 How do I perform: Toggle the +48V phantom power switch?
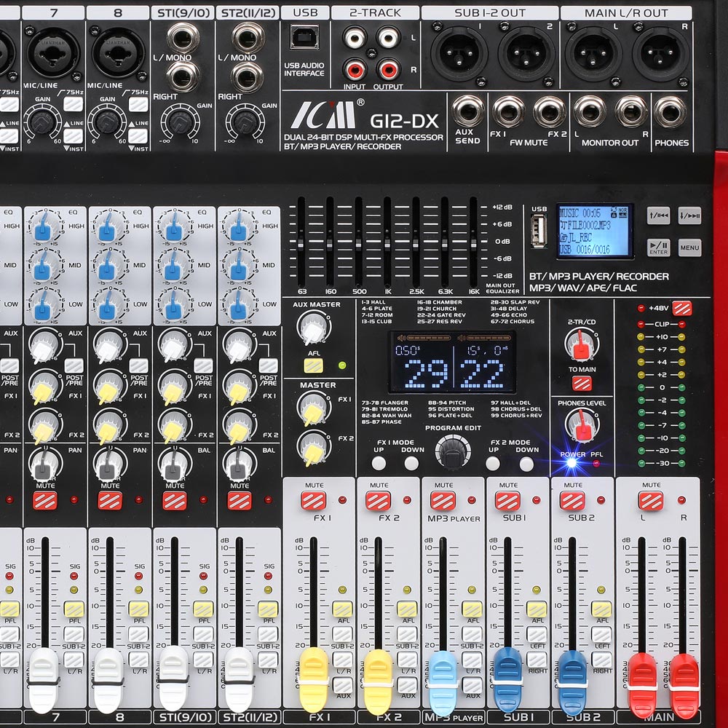click(682, 308)
